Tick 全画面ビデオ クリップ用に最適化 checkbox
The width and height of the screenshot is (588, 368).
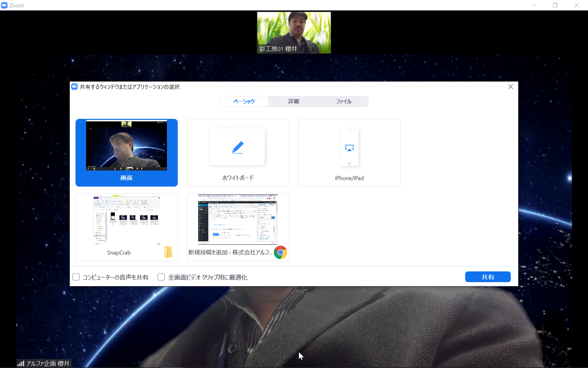click(x=161, y=277)
